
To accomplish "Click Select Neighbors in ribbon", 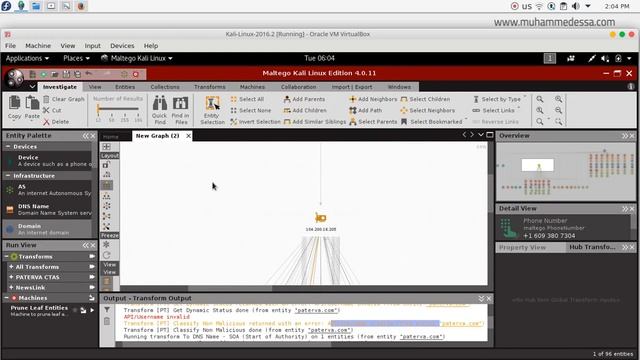I will (427, 110).
